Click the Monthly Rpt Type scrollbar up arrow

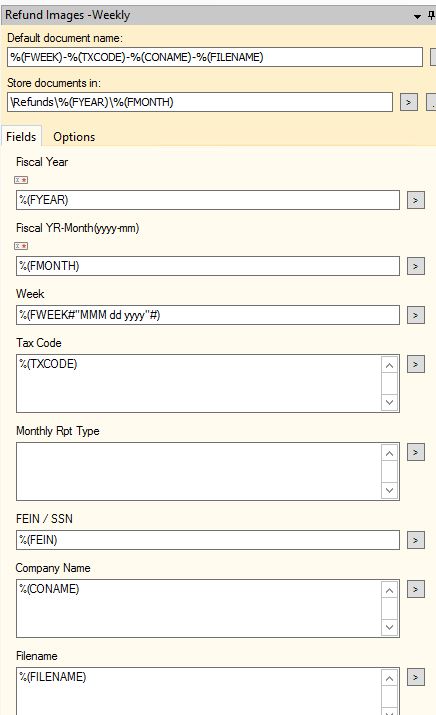pos(389,453)
